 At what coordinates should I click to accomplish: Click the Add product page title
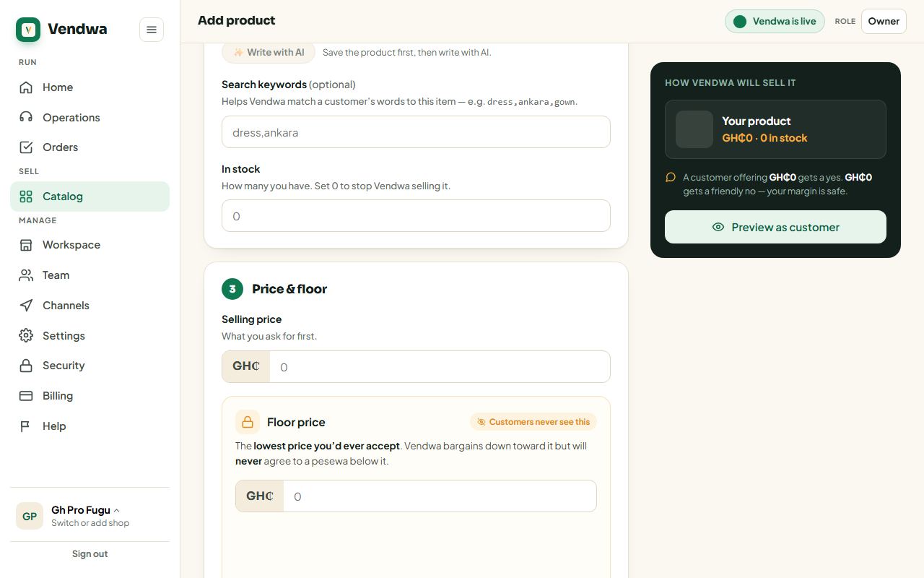(237, 20)
